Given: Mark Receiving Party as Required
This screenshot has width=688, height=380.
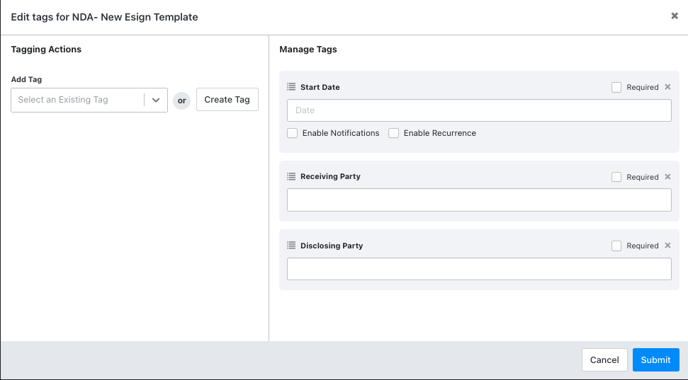Looking at the screenshot, I should [x=616, y=177].
